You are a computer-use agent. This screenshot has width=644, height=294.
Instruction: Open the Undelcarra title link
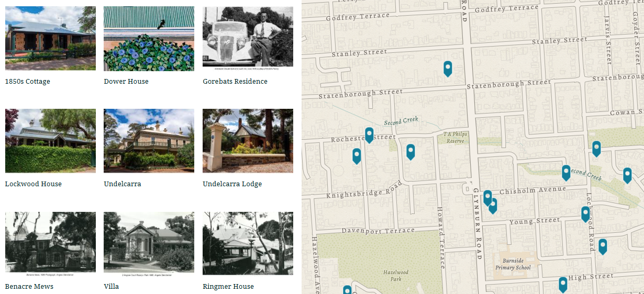[123, 184]
